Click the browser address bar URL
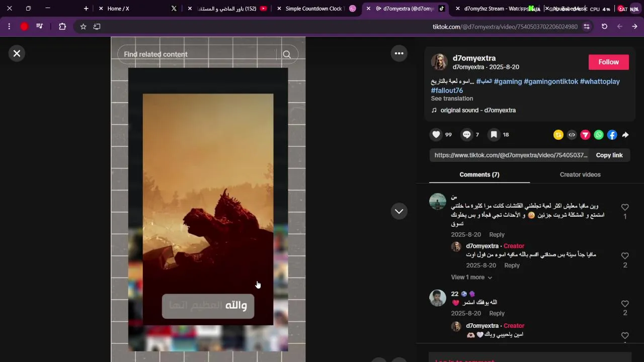Screen dimensions: 644x362 (x=505, y=27)
